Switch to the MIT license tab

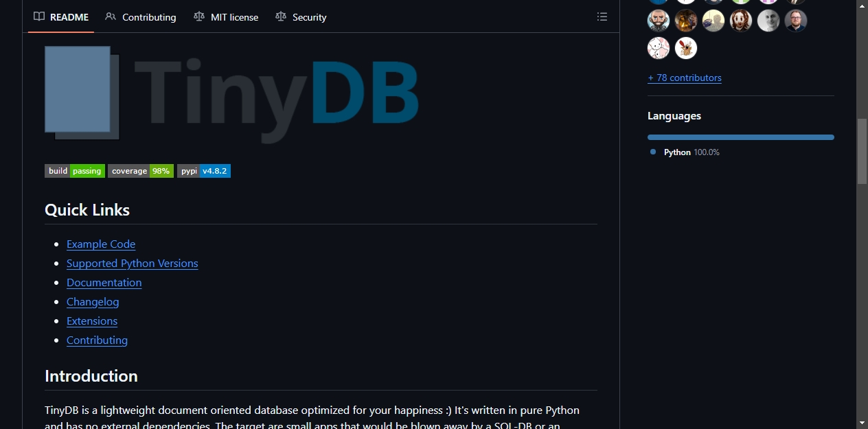tap(226, 17)
